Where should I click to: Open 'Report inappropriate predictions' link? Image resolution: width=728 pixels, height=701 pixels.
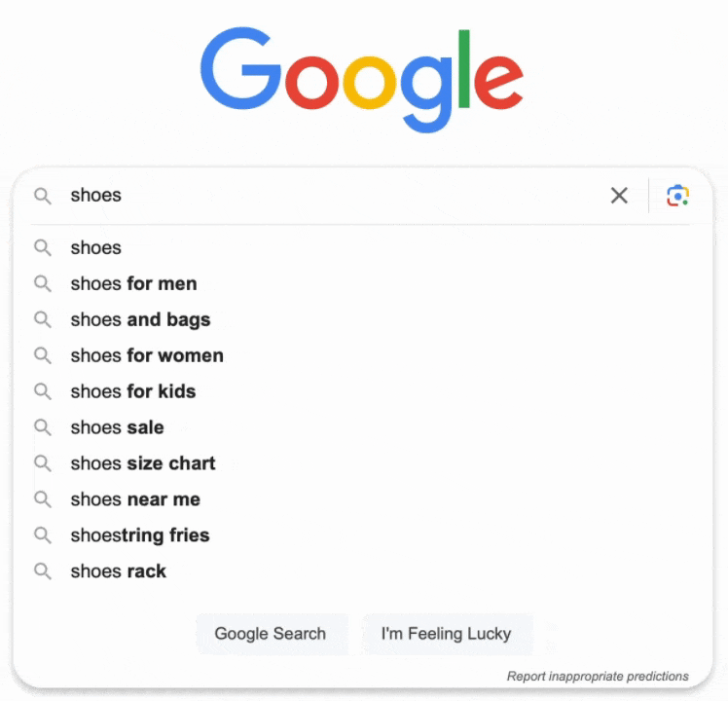[x=598, y=676]
